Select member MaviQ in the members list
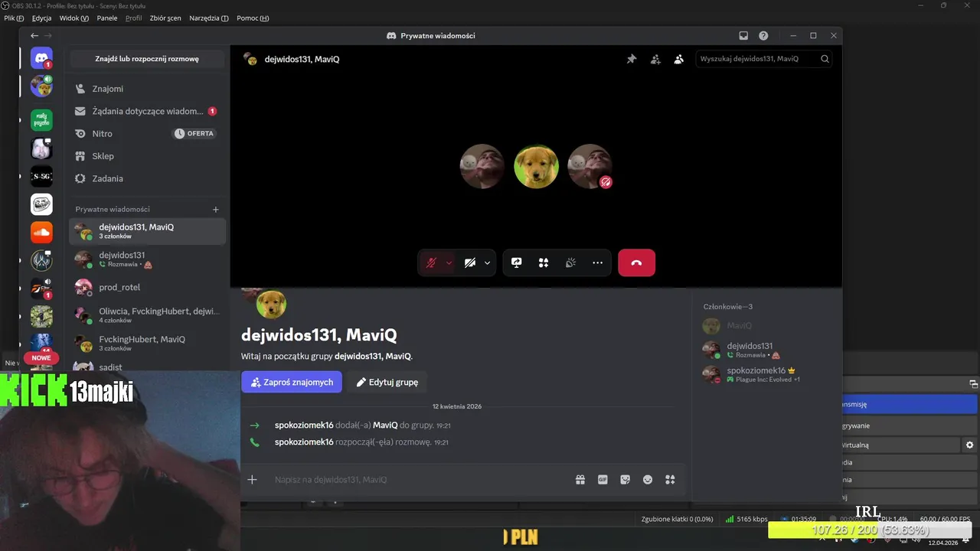This screenshot has width=980, height=551. click(x=766, y=326)
